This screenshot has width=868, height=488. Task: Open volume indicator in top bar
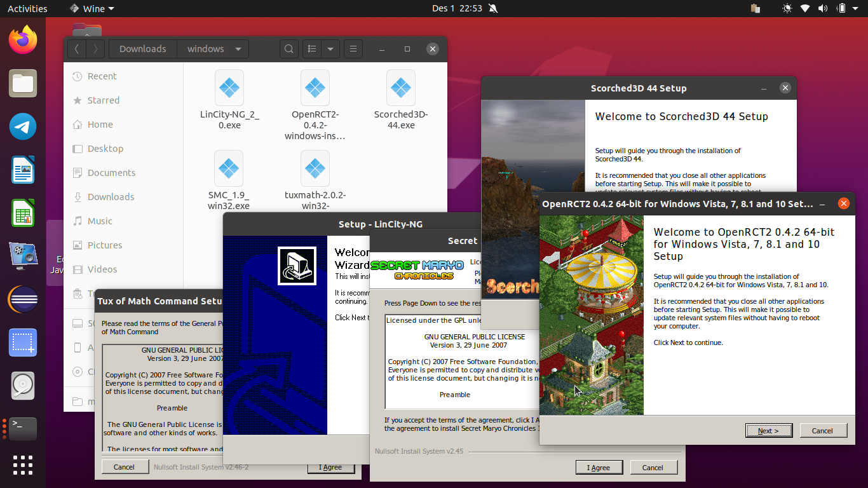coord(823,9)
